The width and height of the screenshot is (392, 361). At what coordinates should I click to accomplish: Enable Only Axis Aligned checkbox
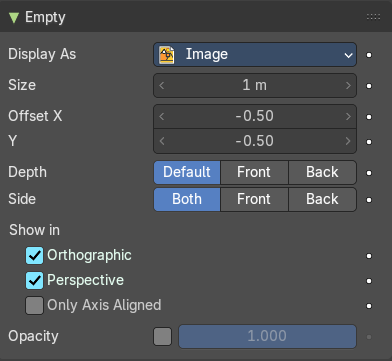34,305
